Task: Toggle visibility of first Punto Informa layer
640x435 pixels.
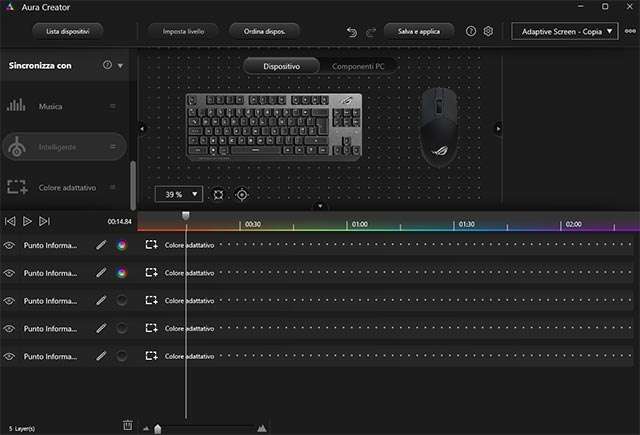Action: (x=9, y=245)
